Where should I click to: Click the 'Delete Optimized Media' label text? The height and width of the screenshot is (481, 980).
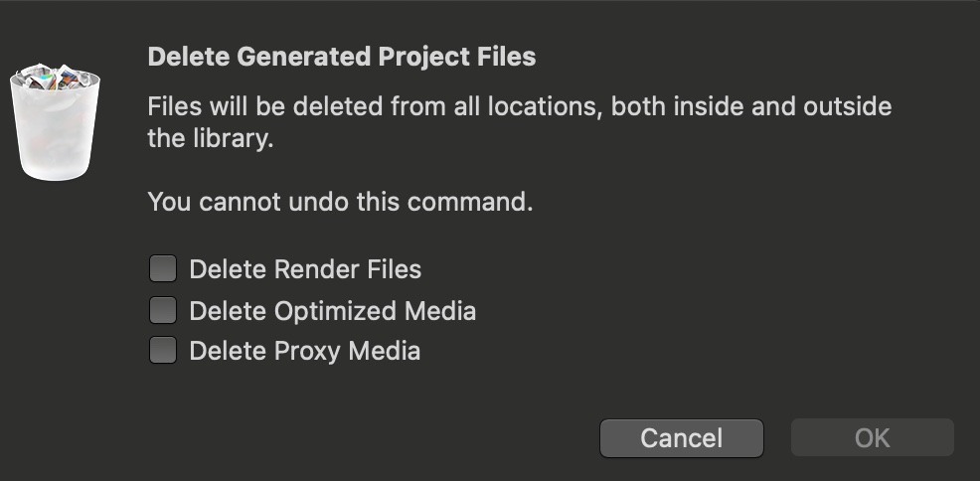[332, 311]
